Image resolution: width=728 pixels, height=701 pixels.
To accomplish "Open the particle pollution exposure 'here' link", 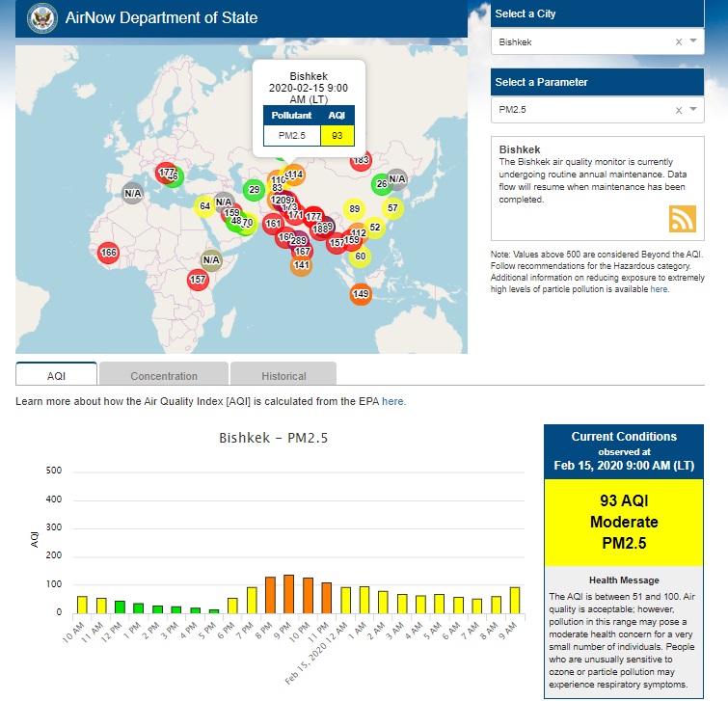I will (x=659, y=288).
